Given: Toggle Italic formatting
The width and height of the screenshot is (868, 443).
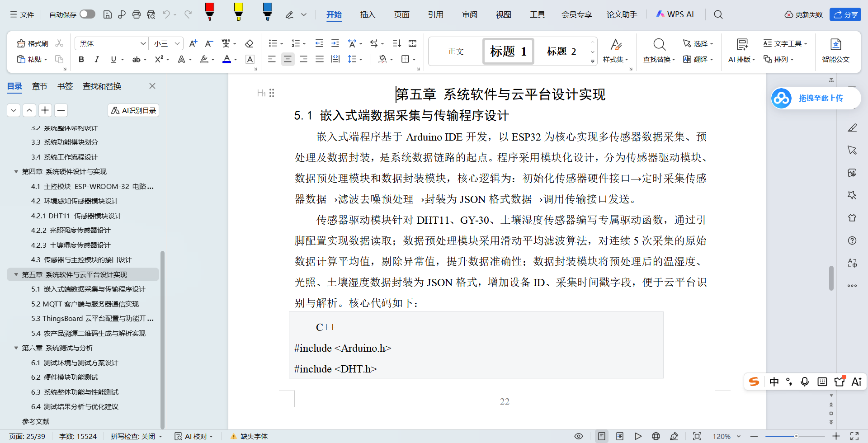Looking at the screenshot, I should (x=97, y=59).
